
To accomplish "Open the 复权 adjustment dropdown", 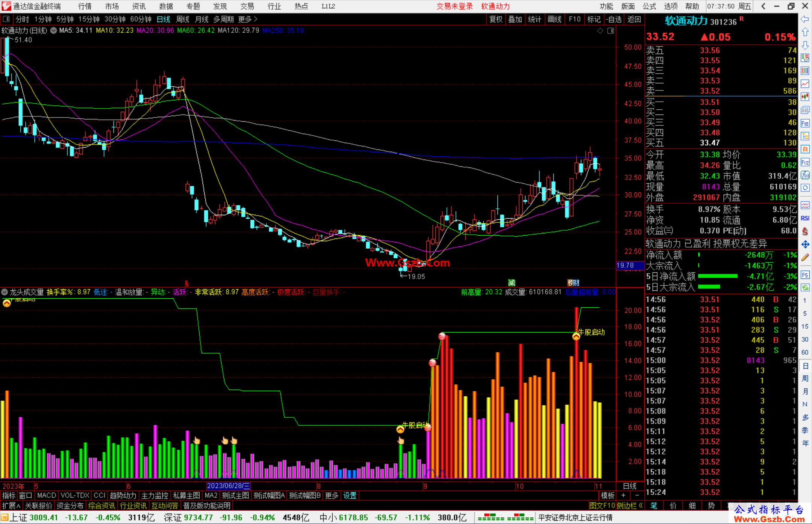I will pyautogui.click(x=496, y=19).
